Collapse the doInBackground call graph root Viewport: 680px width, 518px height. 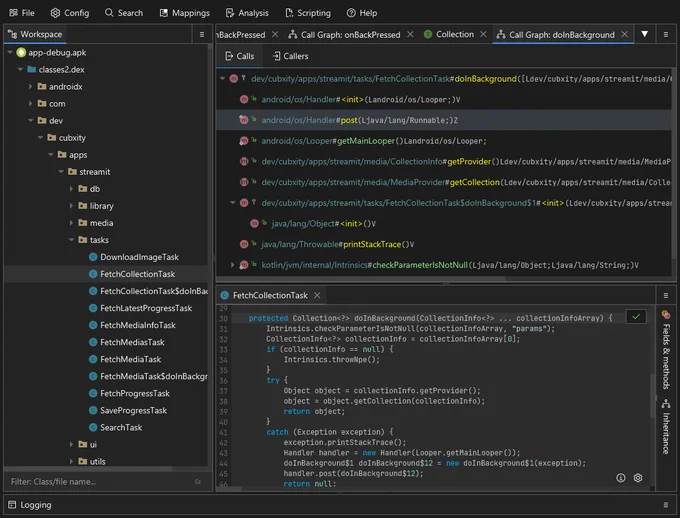[x=222, y=79]
